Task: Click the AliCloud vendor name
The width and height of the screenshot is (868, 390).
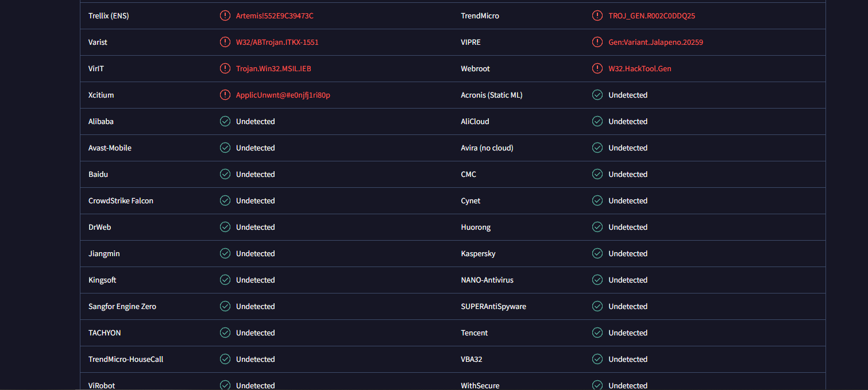Action: (x=475, y=122)
